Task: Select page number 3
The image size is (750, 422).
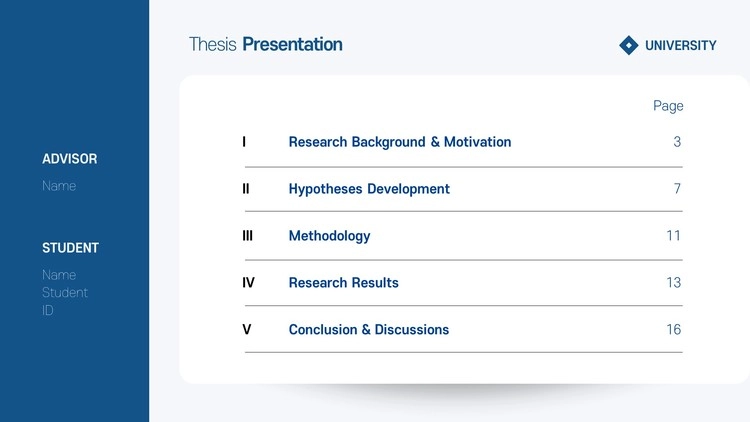Action: 677,142
